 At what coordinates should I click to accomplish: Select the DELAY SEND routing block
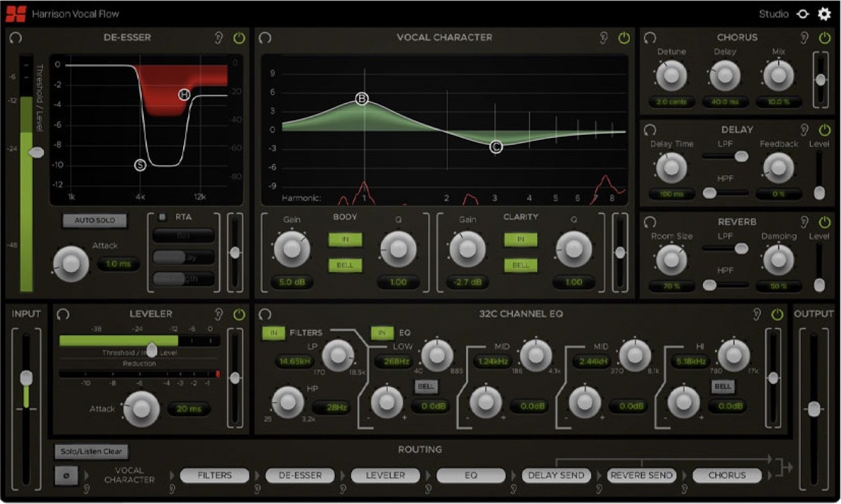click(x=556, y=475)
